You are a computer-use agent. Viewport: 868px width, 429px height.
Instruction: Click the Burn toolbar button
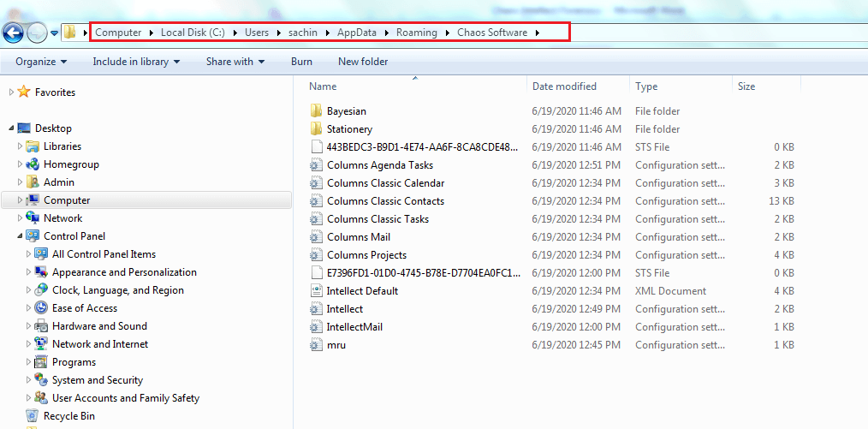301,62
